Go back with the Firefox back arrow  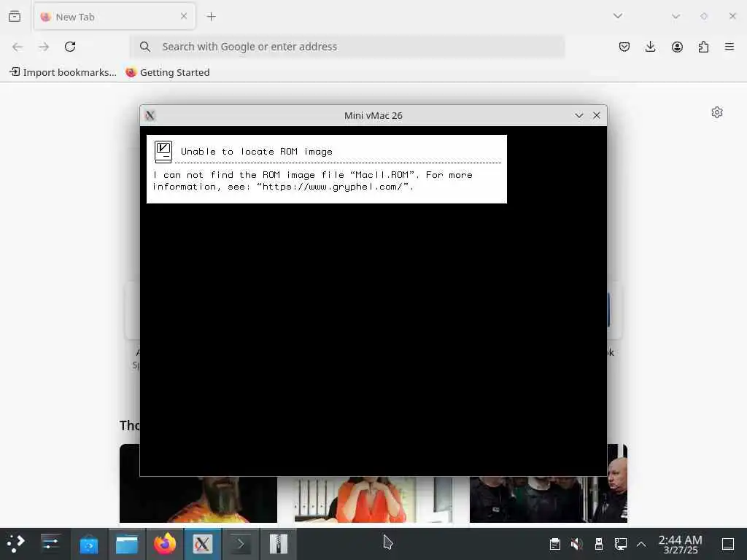click(x=18, y=47)
